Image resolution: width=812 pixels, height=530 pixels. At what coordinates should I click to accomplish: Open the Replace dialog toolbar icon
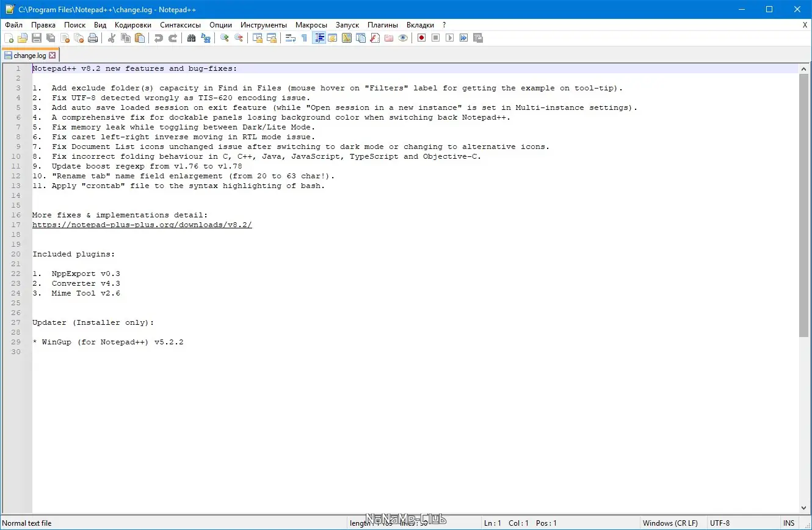[x=206, y=38]
